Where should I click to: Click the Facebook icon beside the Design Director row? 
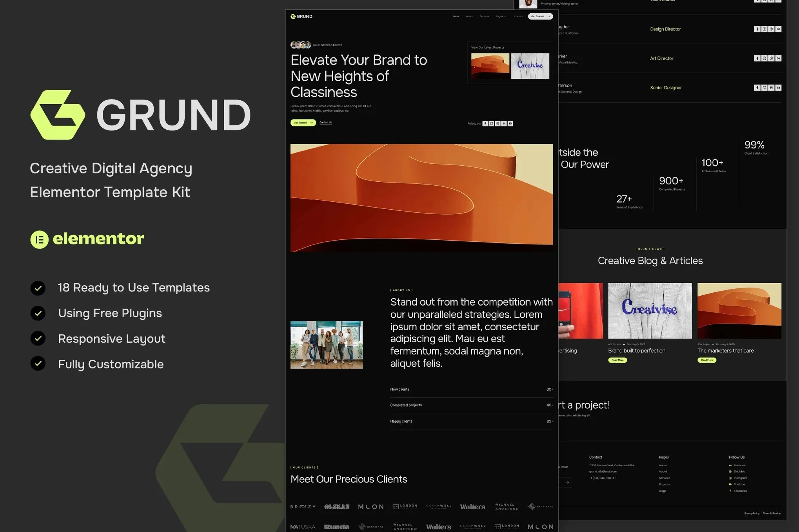[x=757, y=29]
